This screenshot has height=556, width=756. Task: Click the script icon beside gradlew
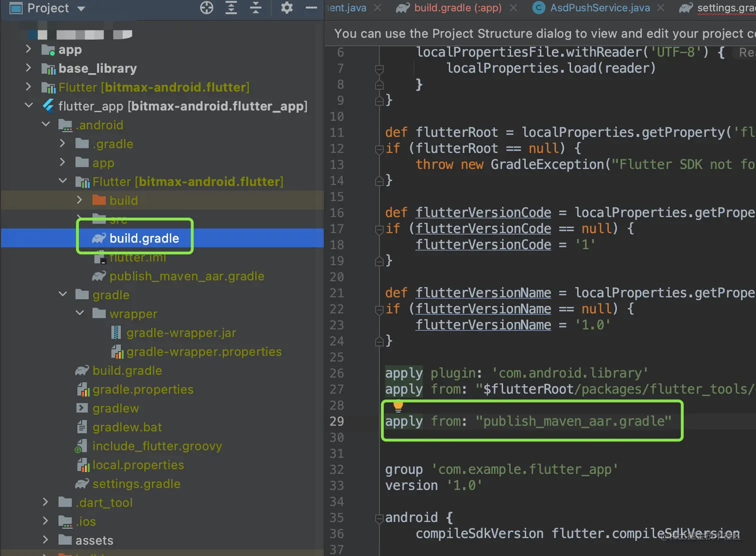82,408
